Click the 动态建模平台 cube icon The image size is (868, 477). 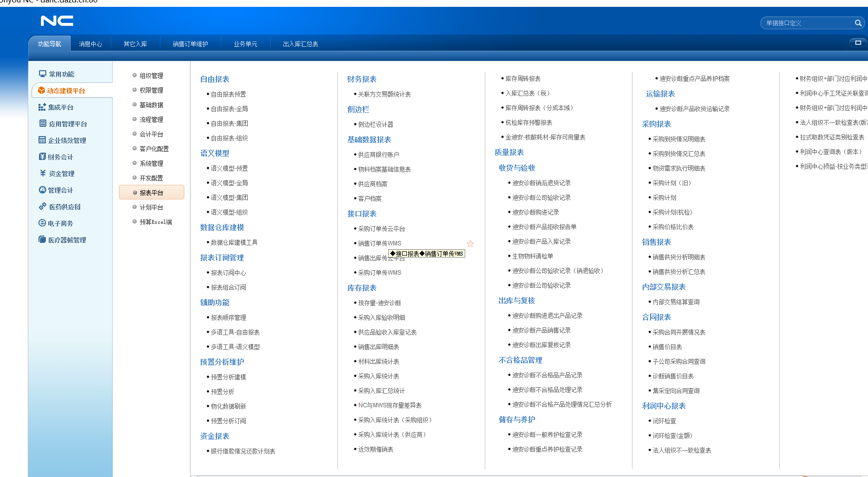tap(41, 90)
